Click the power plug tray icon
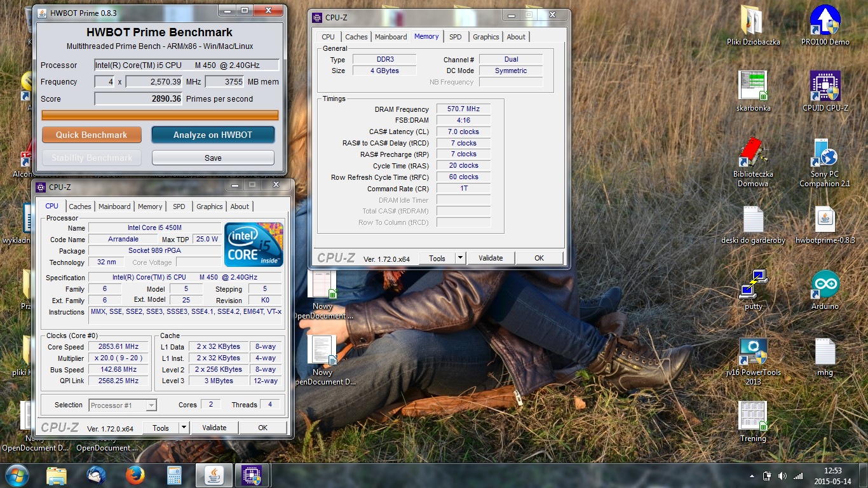Viewport: 868px width, 488px height. pyautogui.click(x=767, y=475)
